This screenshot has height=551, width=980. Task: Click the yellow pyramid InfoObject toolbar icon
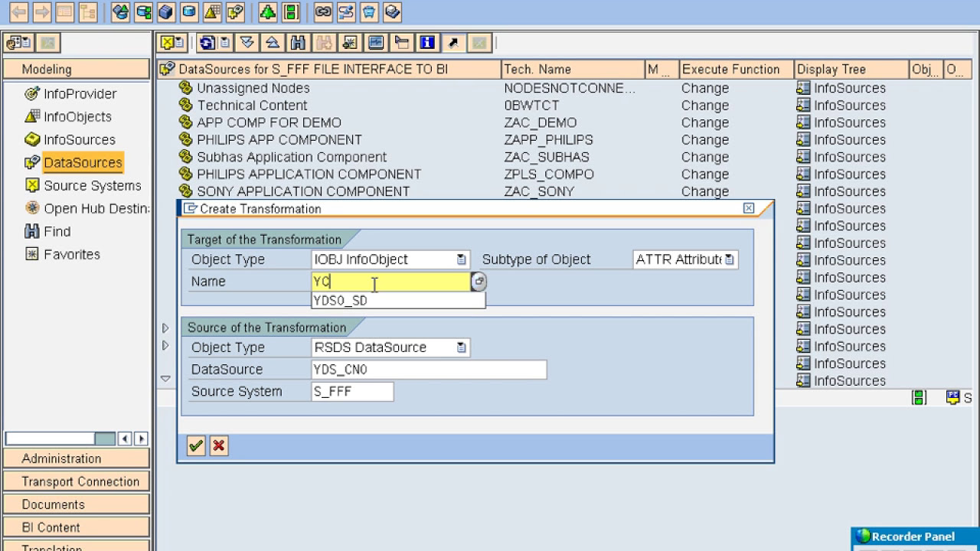pyautogui.click(x=213, y=12)
